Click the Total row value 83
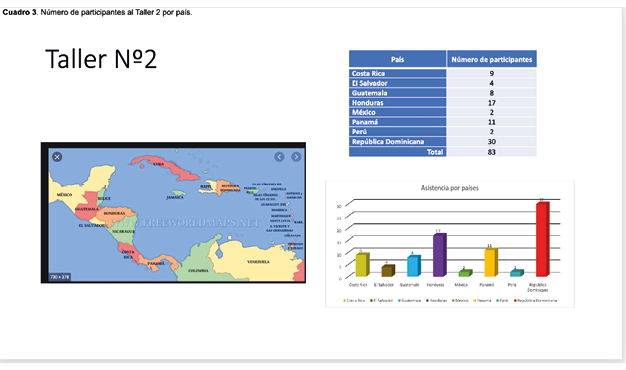The height and width of the screenshot is (370, 626). click(491, 152)
